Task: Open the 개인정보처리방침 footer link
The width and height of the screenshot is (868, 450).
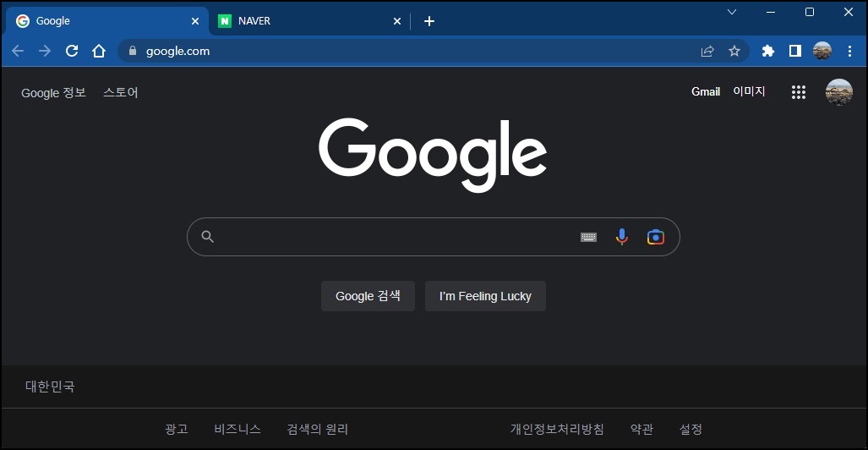Action: (x=557, y=429)
